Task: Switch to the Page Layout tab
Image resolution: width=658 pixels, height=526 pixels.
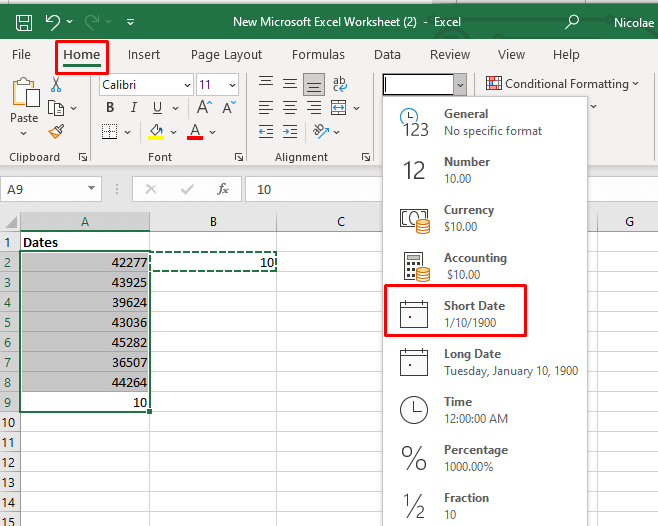Action: pos(226,55)
